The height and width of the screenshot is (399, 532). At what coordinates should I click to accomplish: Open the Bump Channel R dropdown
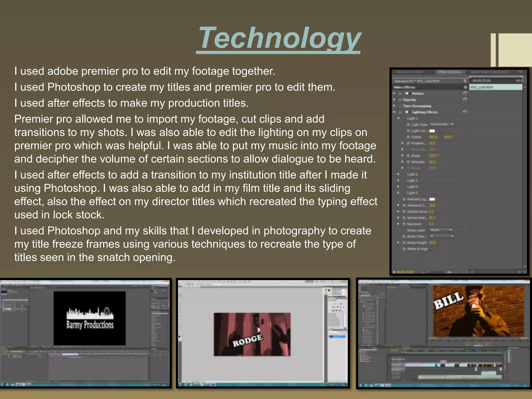click(x=442, y=236)
